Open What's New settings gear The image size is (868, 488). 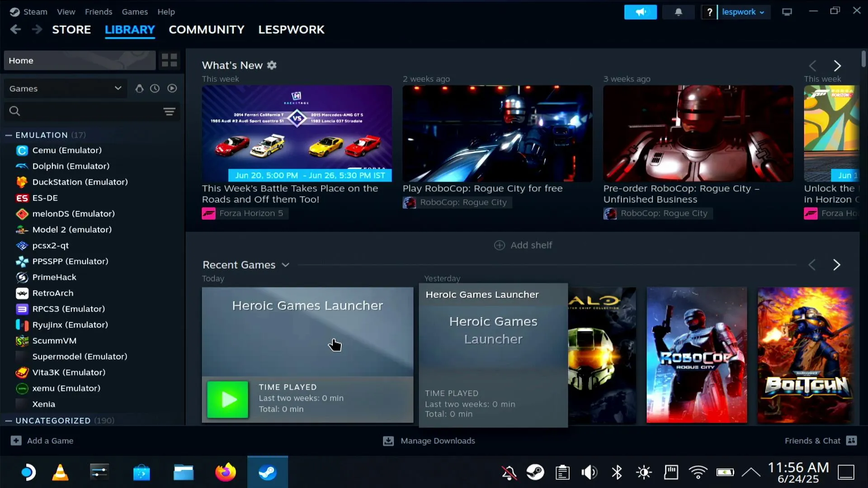click(x=272, y=65)
